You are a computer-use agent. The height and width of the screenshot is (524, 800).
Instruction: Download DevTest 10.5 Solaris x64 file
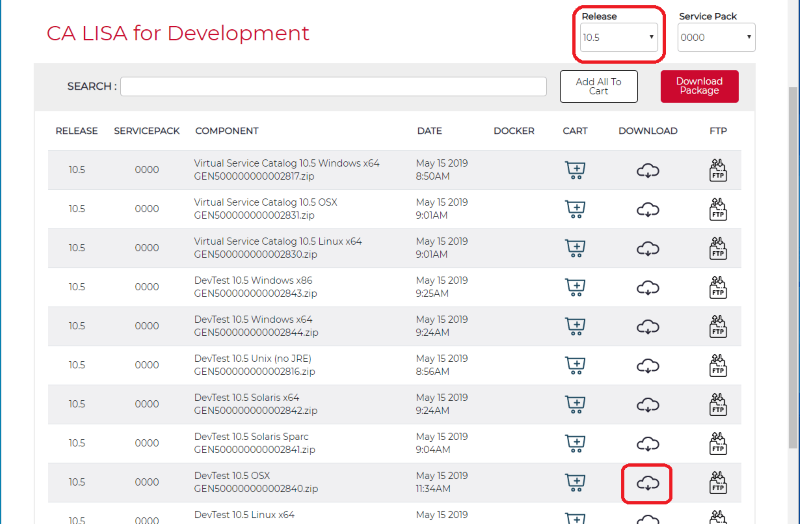click(x=648, y=404)
